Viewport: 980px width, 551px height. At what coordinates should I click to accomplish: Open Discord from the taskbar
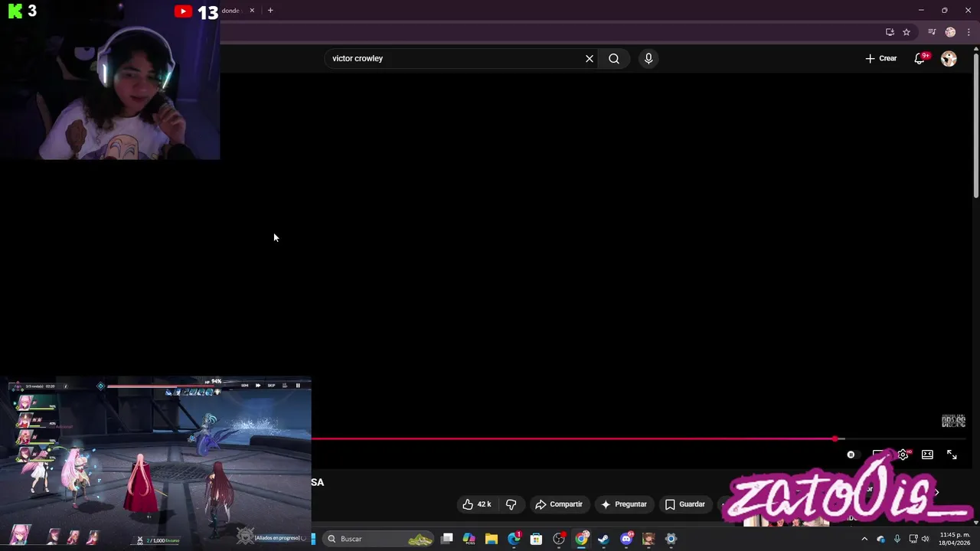626,539
